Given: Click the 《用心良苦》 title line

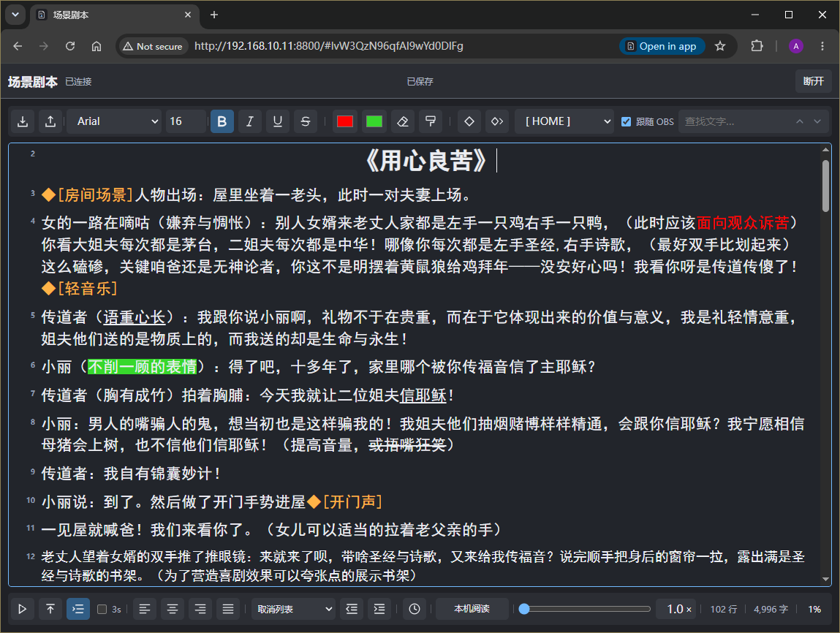Looking at the screenshot, I should [425, 160].
